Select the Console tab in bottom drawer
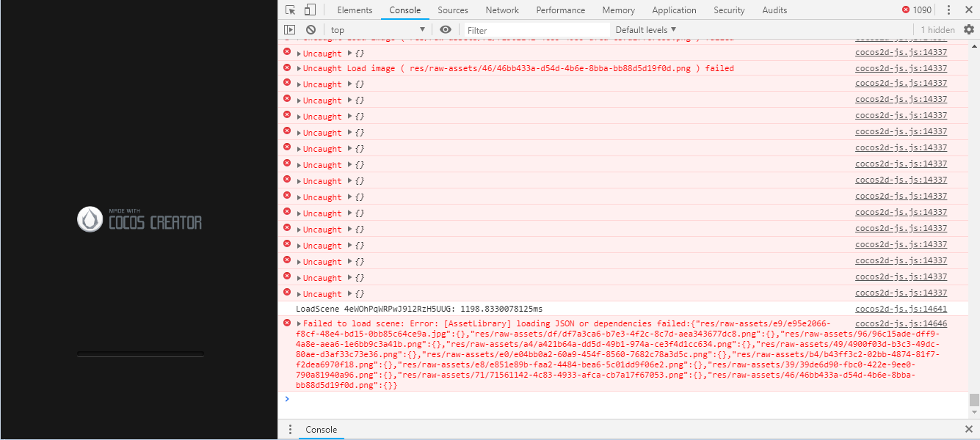 [322, 430]
